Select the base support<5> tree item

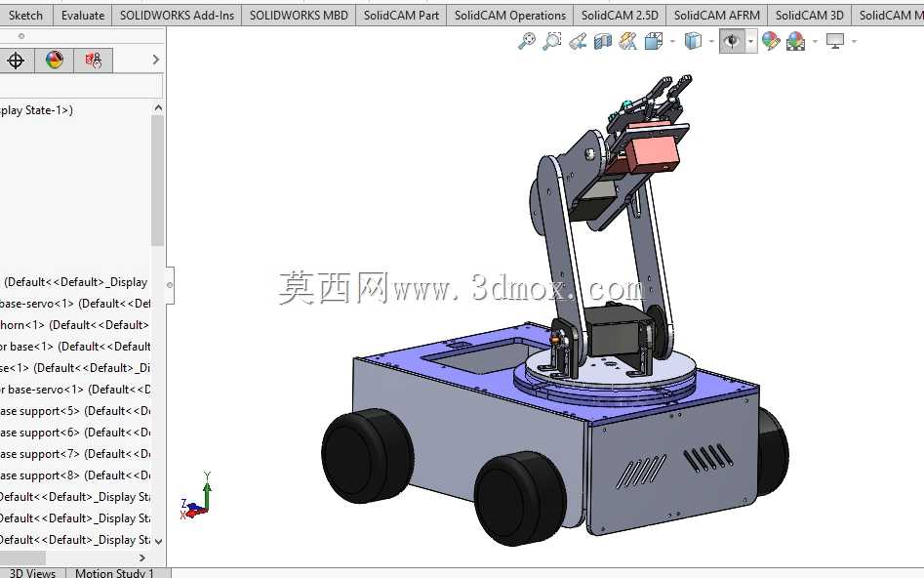[x=75, y=411]
